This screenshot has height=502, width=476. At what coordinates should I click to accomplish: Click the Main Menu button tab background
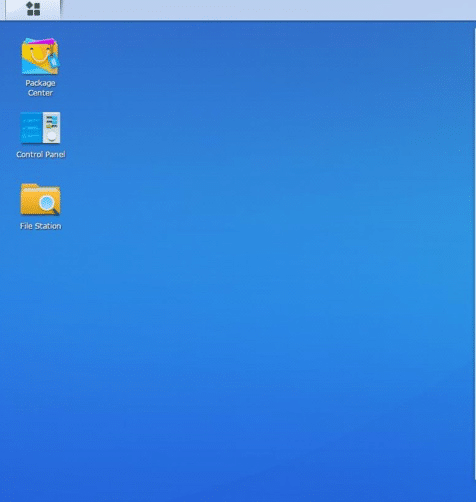[x=33, y=10]
